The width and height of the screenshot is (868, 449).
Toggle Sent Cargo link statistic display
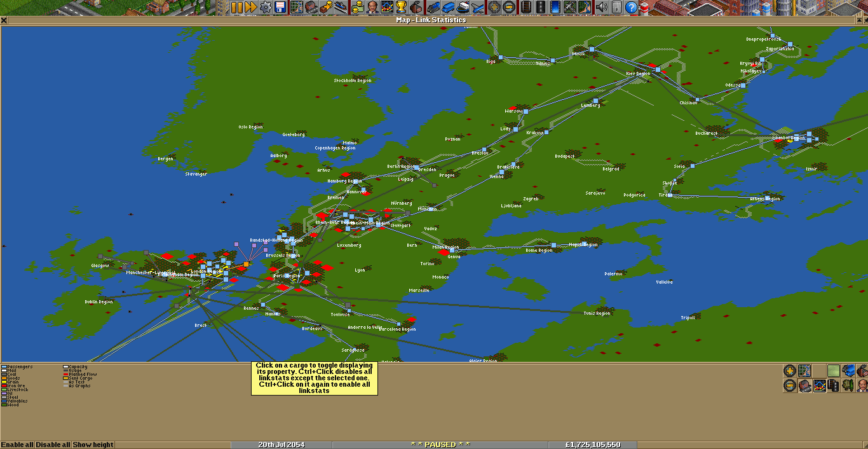click(78, 378)
